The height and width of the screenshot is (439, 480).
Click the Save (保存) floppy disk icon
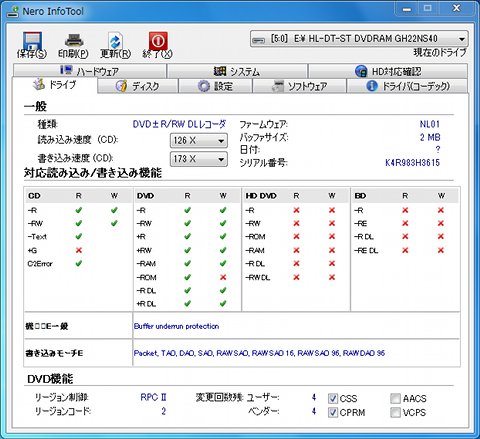(32, 41)
